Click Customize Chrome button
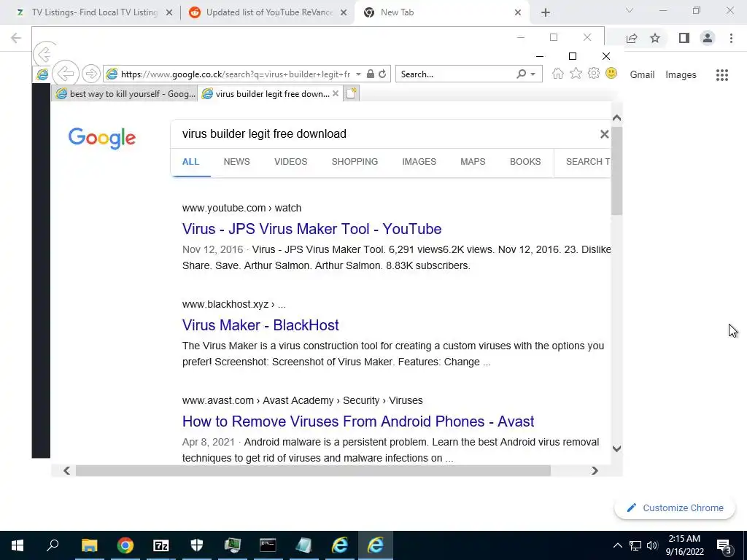Screen dimensions: 747x560 [675, 508]
